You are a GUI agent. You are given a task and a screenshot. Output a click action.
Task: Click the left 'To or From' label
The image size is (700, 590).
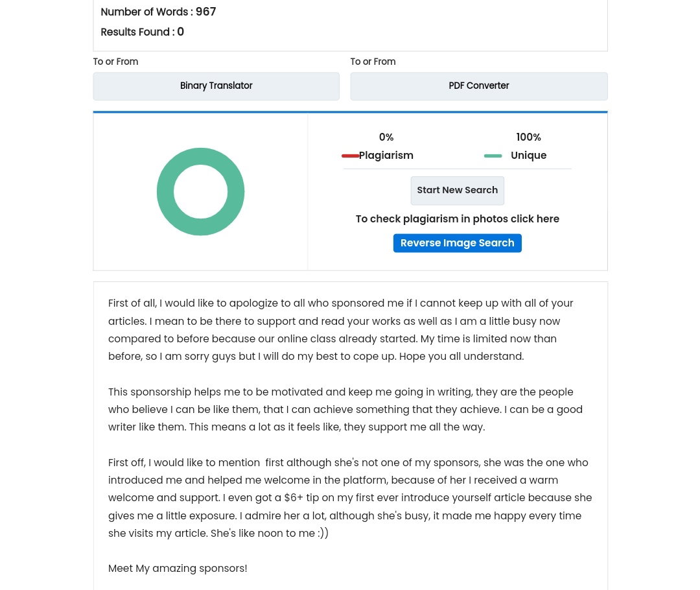[x=115, y=62]
